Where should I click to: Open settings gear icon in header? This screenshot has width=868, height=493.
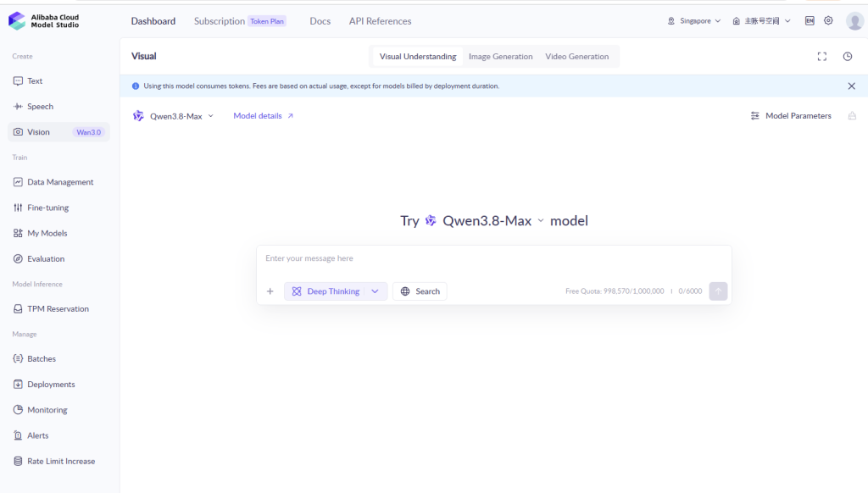click(828, 20)
